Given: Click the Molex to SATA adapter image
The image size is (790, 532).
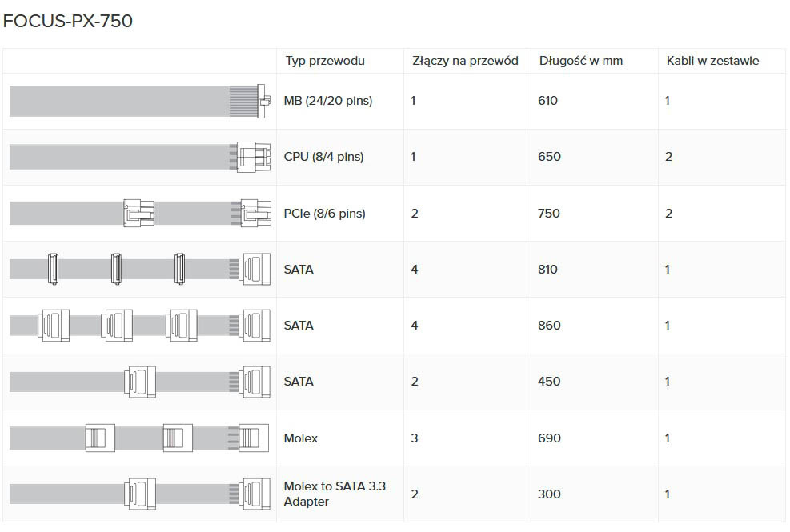Looking at the screenshot, I should point(139,494).
